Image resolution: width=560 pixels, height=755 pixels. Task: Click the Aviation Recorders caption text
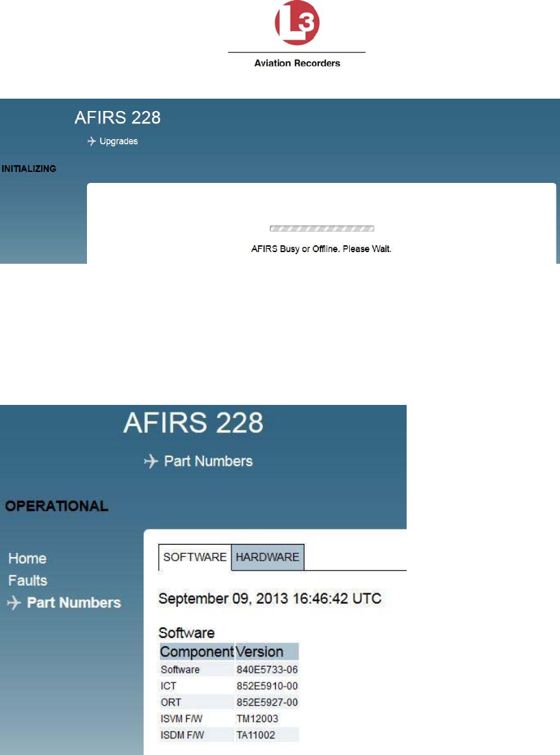pos(297,63)
